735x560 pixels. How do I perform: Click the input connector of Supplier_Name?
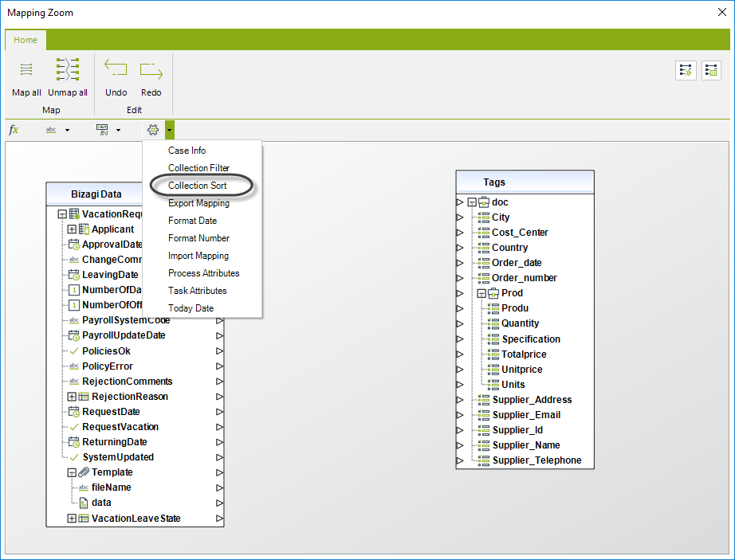(x=460, y=445)
